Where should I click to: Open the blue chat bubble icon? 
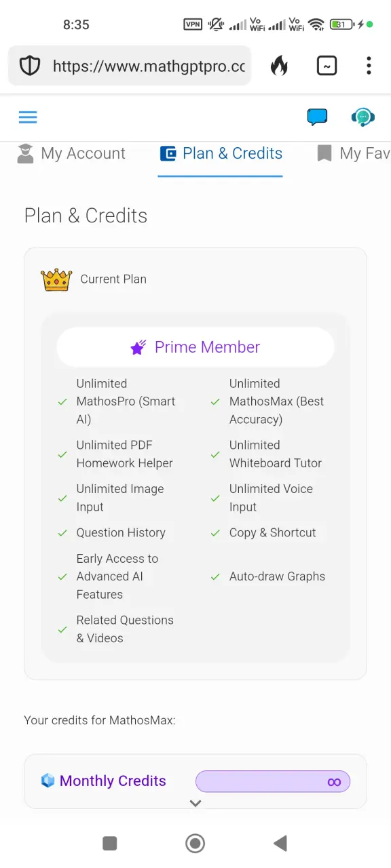[x=317, y=117]
